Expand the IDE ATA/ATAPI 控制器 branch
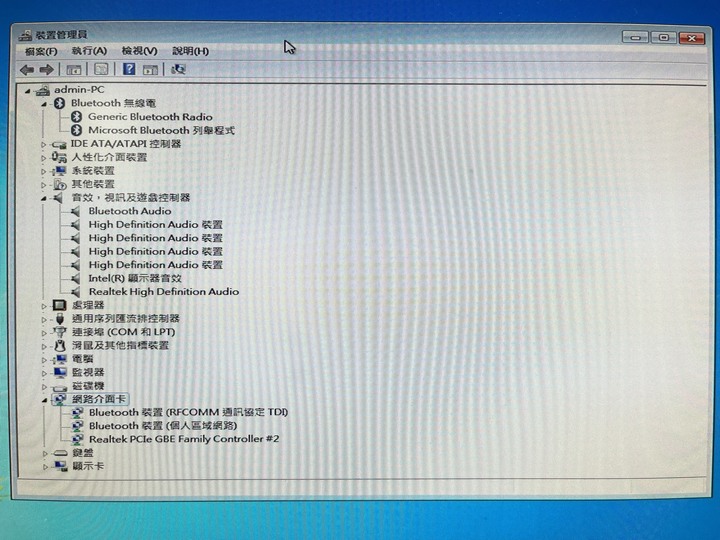720x540 pixels. [44, 145]
